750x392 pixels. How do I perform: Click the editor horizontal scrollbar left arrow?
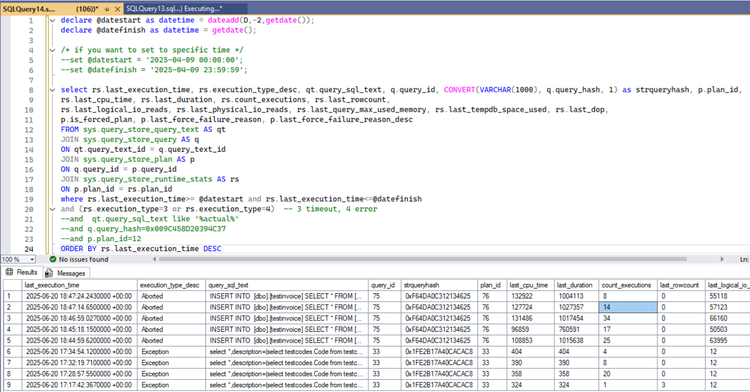click(154, 259)
